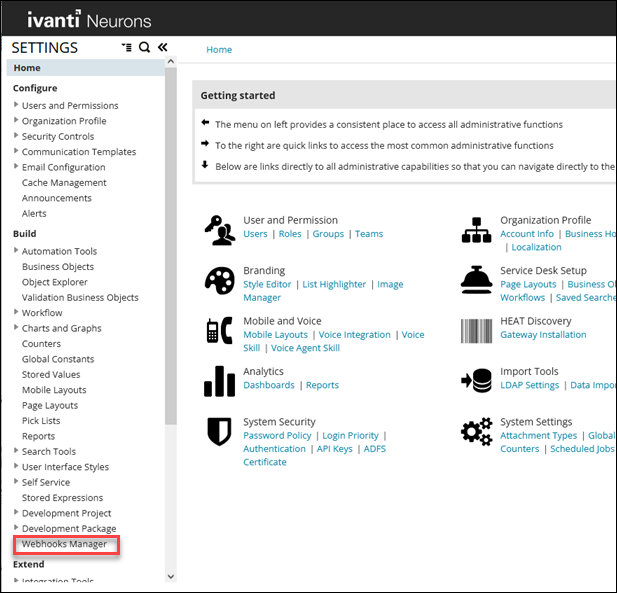Click the Branding paint palette icon
This screenshot has width=617, height=593.
[x=219, y=279]
